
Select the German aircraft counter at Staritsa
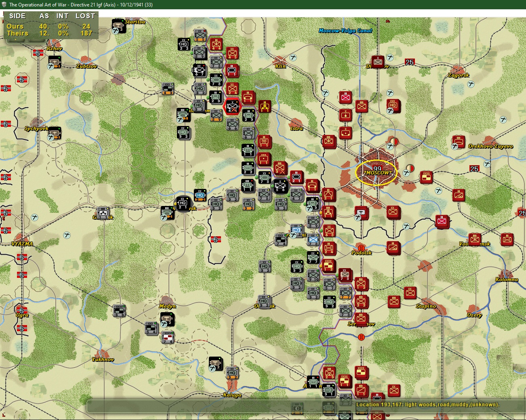119,25
